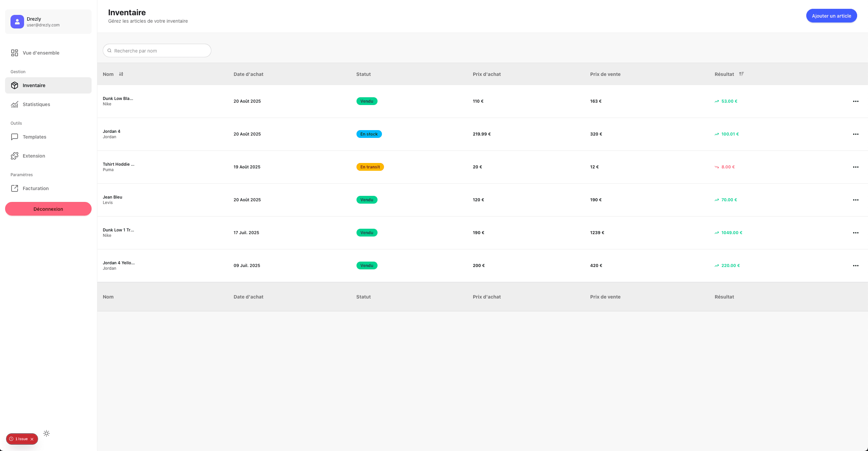This screenshot has height=451, width=868.
Task: Open three-dot menu for Jean Bleu row
Action: [855, 200]
